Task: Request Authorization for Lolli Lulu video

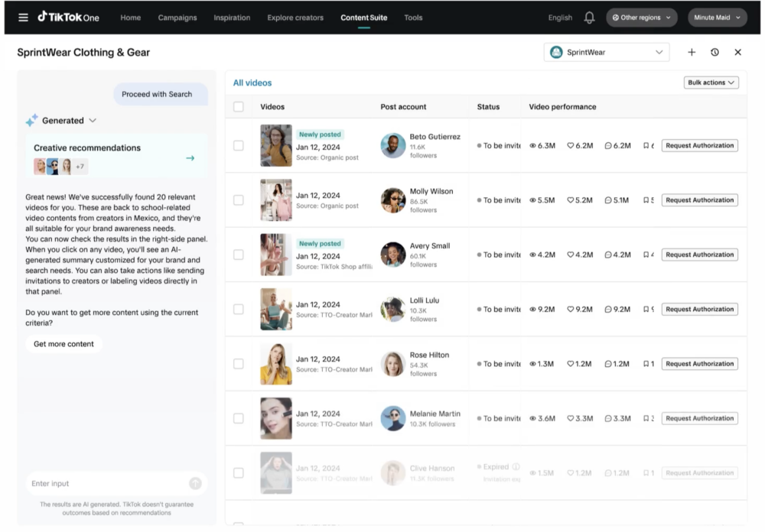Action: click(x=700, y=309)
